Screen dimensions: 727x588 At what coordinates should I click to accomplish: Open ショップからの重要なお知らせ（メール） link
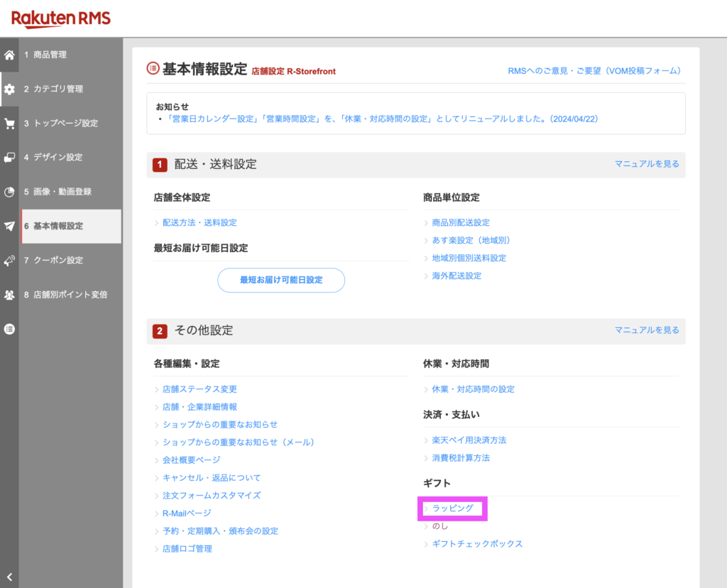(239, 442)
